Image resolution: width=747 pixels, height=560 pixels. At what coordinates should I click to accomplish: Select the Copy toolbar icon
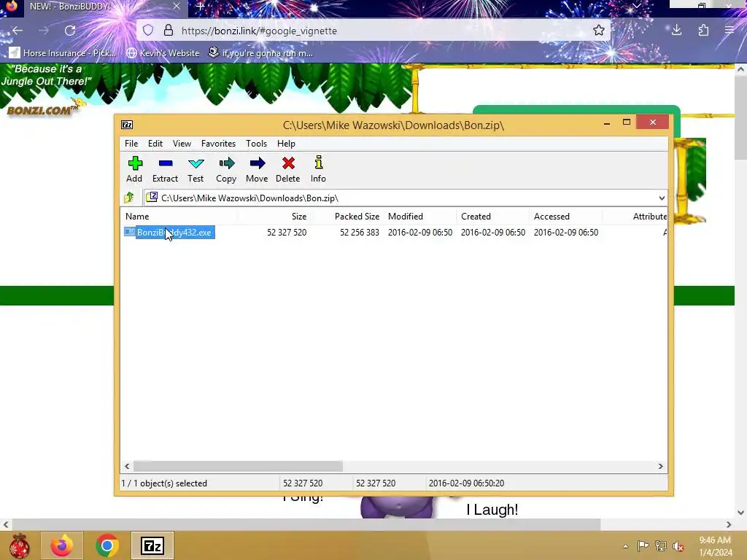point(226,169)
